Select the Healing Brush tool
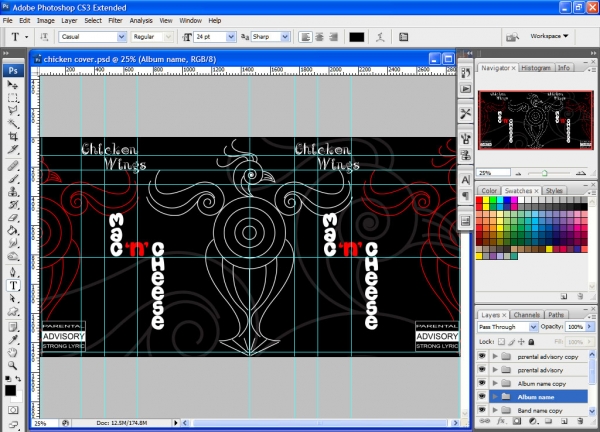This screenshot has width=600, height=432. pyautogui.click(x=13, y=165)
